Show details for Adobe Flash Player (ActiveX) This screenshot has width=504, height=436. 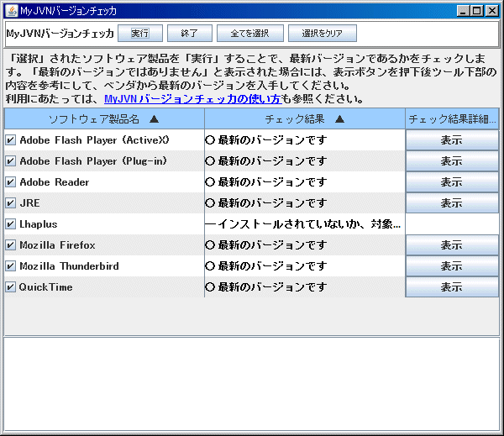click(452, 139)
